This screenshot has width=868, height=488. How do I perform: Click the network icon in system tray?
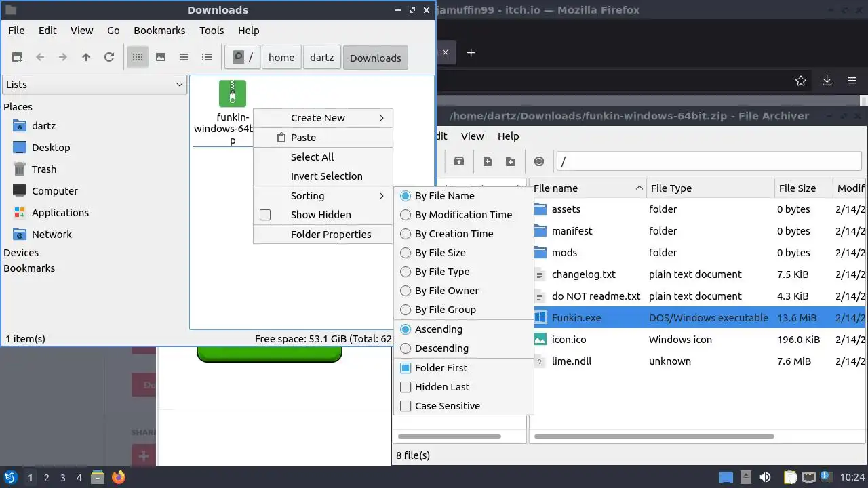pos(809,477)
